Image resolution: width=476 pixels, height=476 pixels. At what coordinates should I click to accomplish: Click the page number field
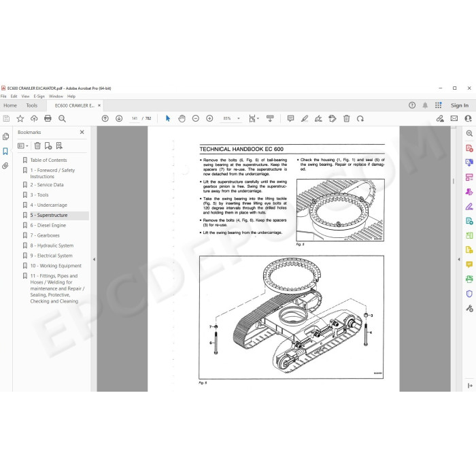135,118
